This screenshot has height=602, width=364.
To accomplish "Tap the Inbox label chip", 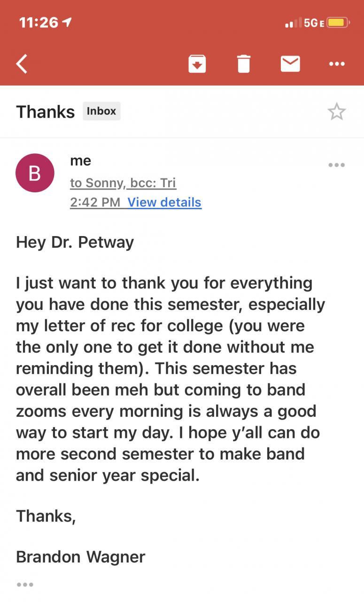I will [101, 111].
